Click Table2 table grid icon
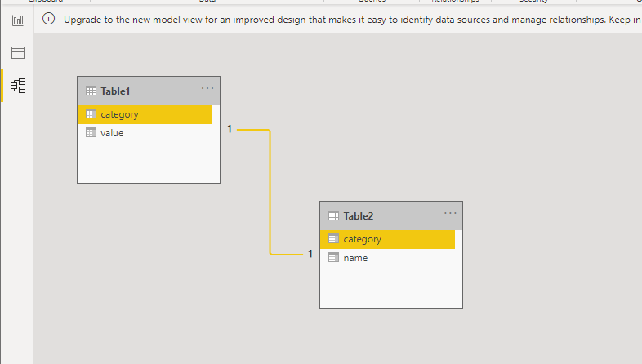The width and height of the screenshot is (642, 364). point(334,215)
